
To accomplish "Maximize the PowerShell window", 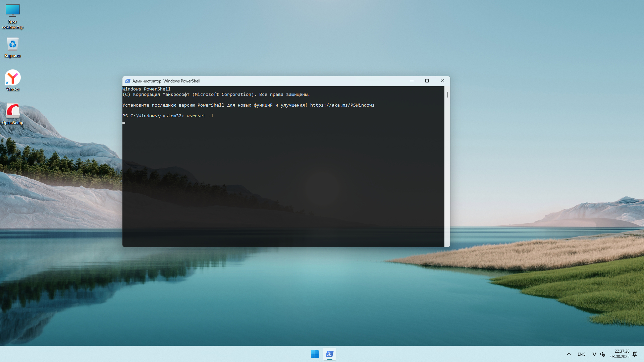I will coord(427,81).
